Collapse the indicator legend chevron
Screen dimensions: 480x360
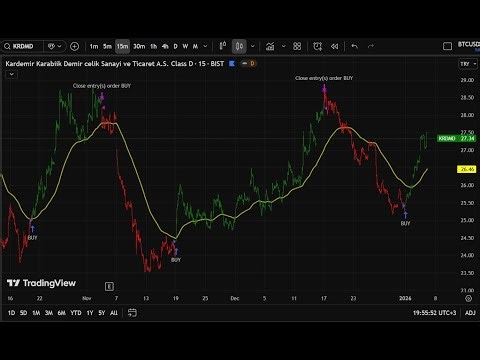(x=12, y=74)
